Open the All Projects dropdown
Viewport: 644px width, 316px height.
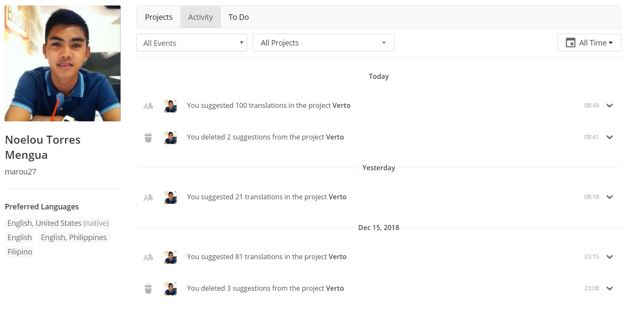[323, 43]
